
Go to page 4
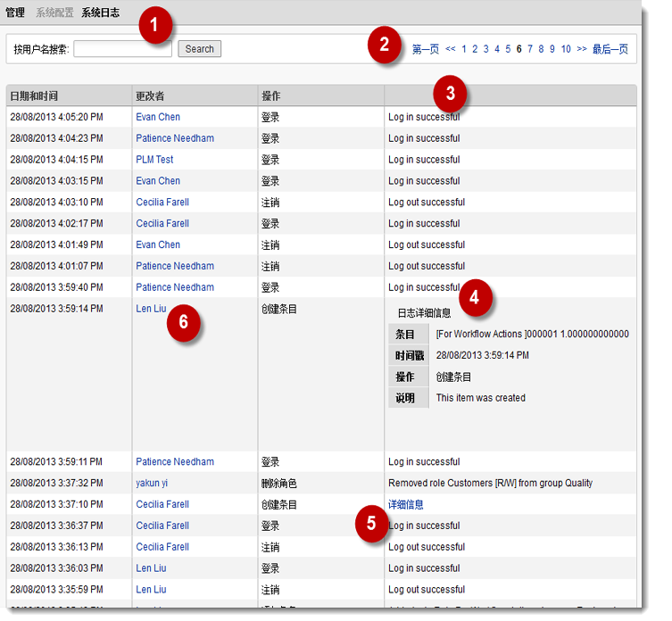pos(497,49)
